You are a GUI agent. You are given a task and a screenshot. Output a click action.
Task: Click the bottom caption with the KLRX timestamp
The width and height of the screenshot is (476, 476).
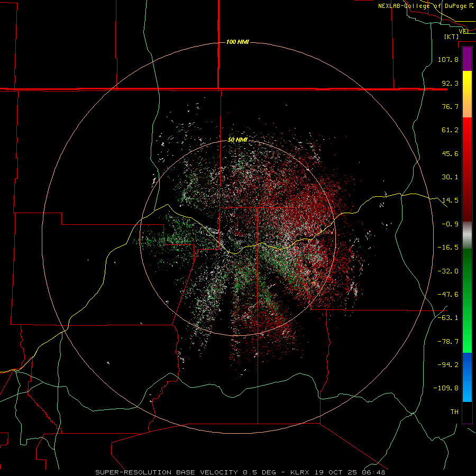[241, 472]
